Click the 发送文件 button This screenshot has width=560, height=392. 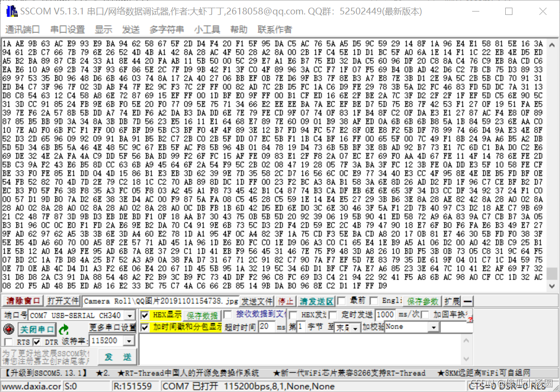[x=256, y=302]
